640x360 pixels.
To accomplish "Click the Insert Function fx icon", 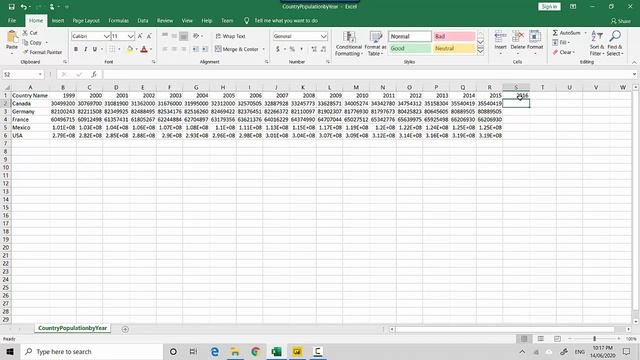I will (x=94, y=74).
